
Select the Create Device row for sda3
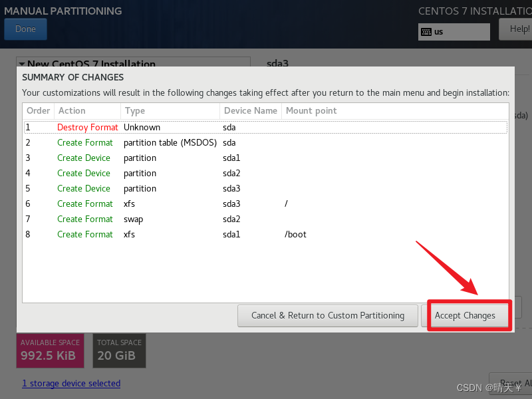tap(265, 188)
